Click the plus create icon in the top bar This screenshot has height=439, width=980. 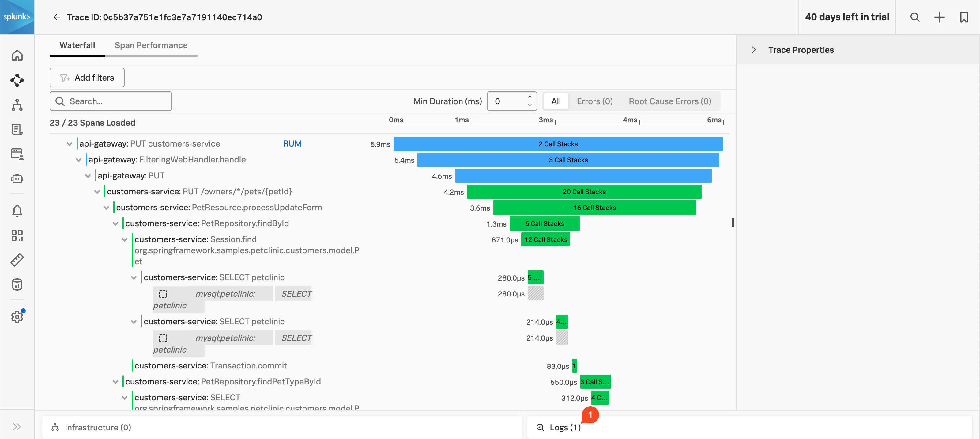point(939,17)
